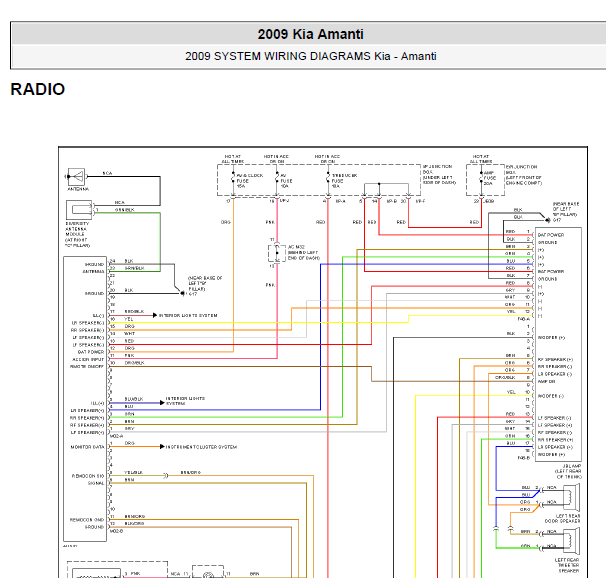This screenshot has width=606, height=578.
Task: Click the "WOOFER (-)" pin label
Action: (x=551, y=396)
